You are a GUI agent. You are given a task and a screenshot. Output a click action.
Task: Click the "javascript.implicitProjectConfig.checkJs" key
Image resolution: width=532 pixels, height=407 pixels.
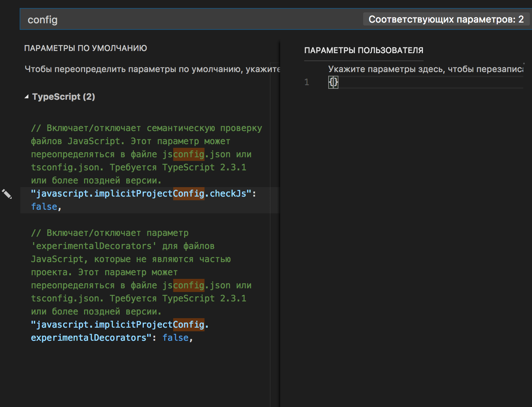(142, 193)
